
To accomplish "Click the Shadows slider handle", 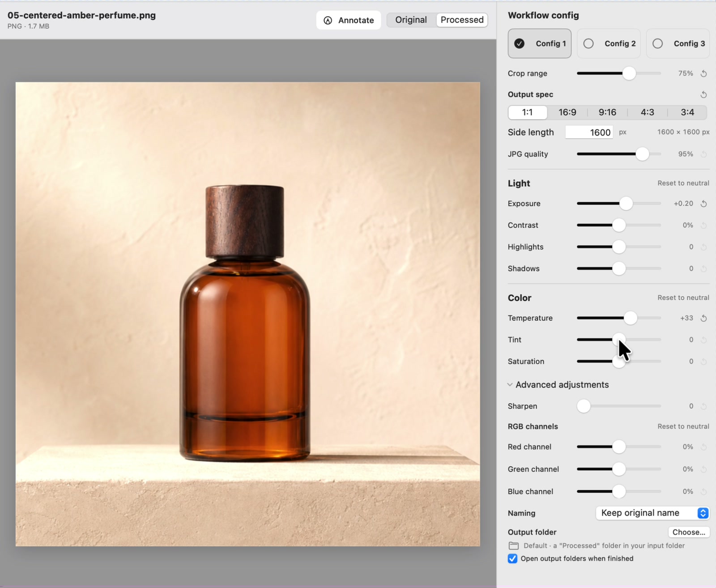I will click(x=619, y=268).
